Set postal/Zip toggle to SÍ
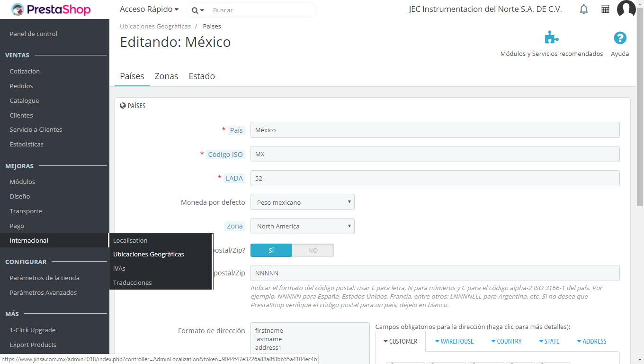Screen dimensions: 644x364 tap(271, 250)
